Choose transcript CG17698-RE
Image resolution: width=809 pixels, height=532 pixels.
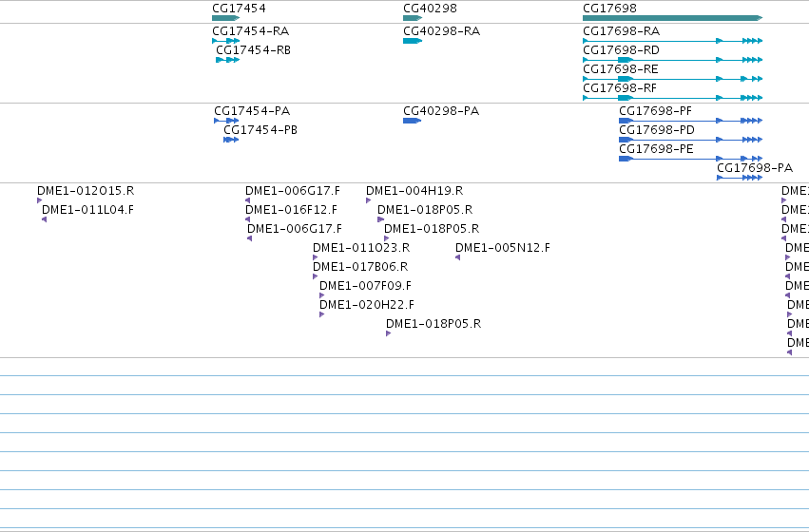pos(672,79)
